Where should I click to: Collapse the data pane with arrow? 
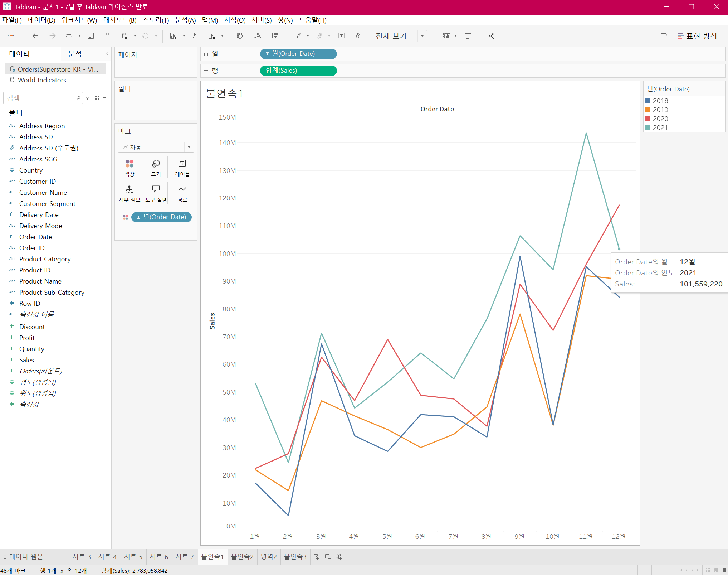coord(107,54)
